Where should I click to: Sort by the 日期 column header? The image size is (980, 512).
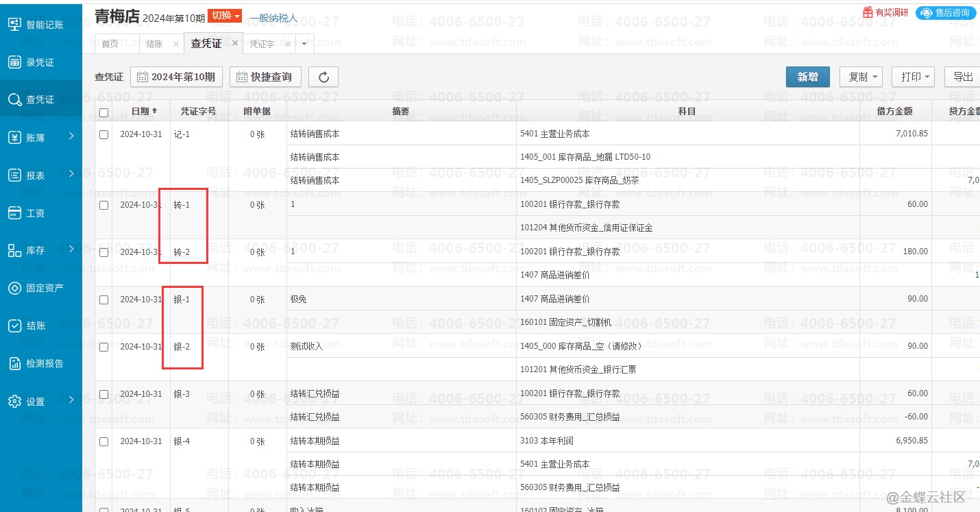(x=144, y=111)
